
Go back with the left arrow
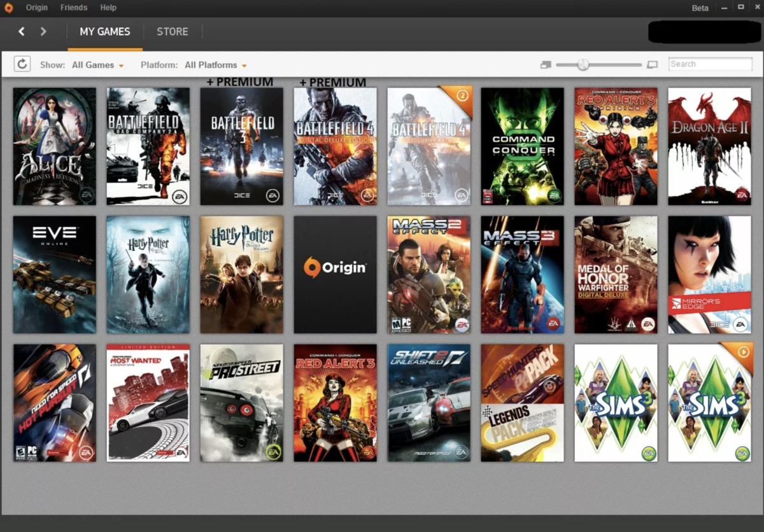(x=21, y=31)
